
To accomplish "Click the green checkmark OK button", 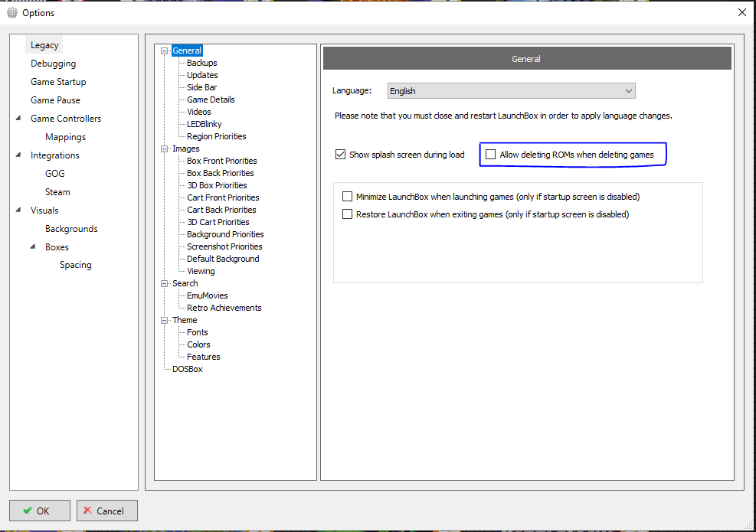I will click(40, 511).
